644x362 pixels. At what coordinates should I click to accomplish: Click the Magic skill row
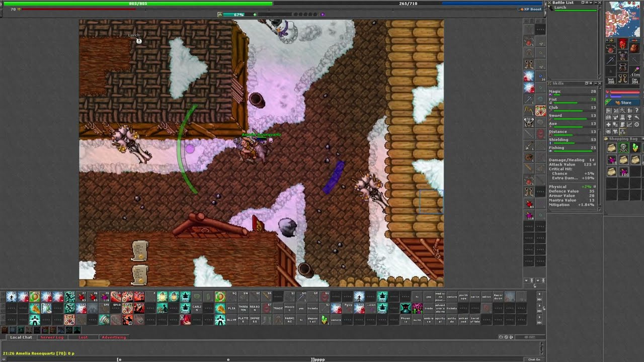pos(573,93)
